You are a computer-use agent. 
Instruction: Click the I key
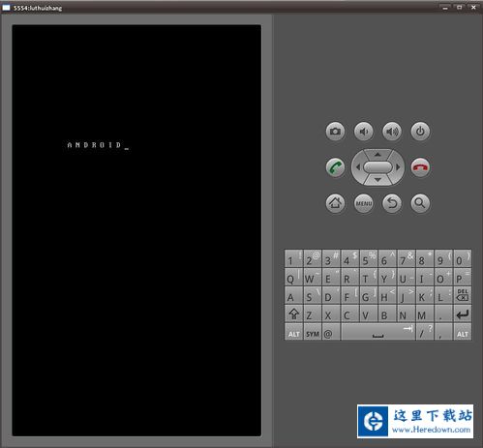[x=425, y=277]
